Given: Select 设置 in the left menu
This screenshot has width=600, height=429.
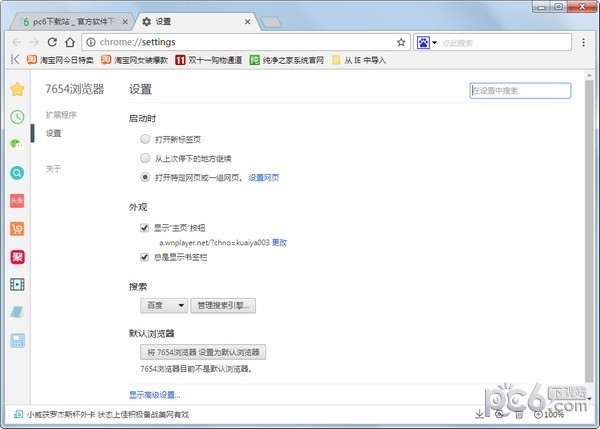Looking at the screenshot, I should (x=54, y=133).
